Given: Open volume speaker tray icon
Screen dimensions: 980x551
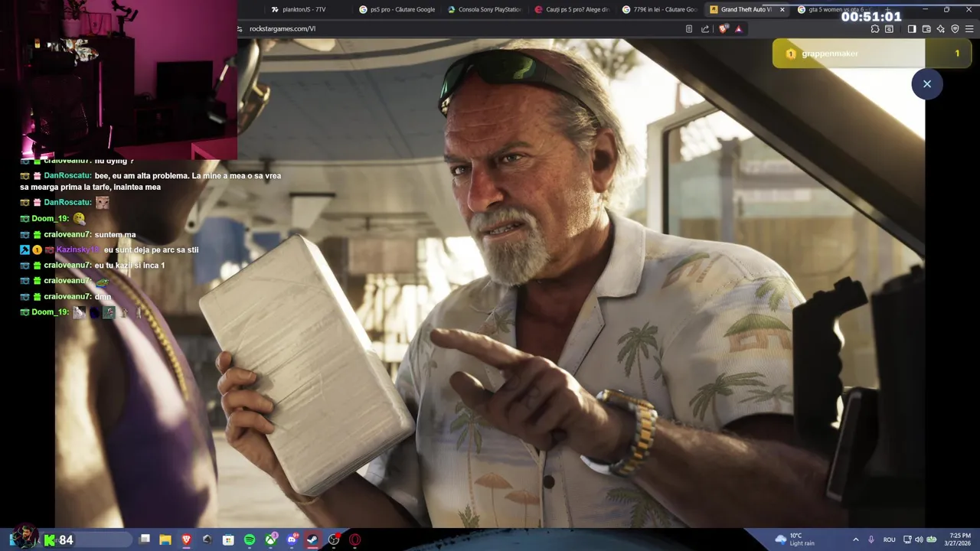Looking at the screenshot, I should pos(919,540).
